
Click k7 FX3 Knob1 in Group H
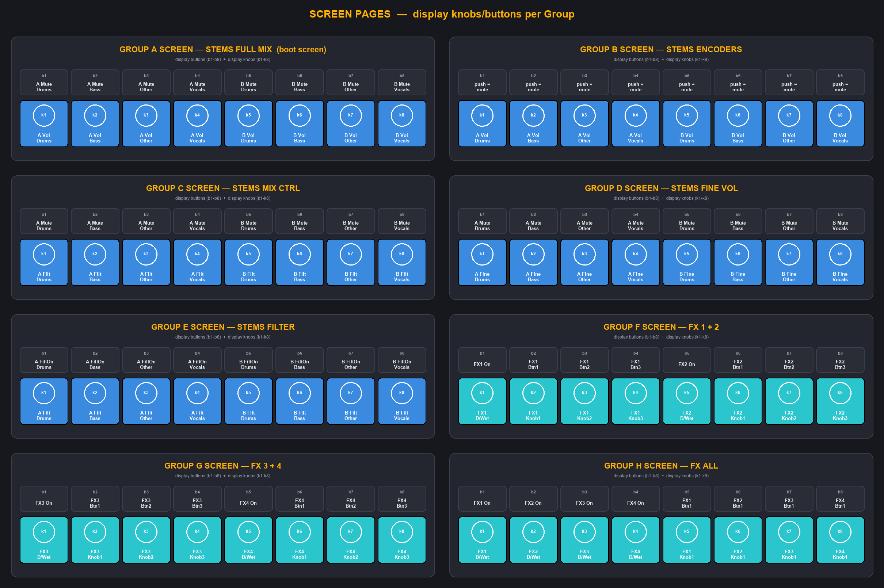[789, 540]
